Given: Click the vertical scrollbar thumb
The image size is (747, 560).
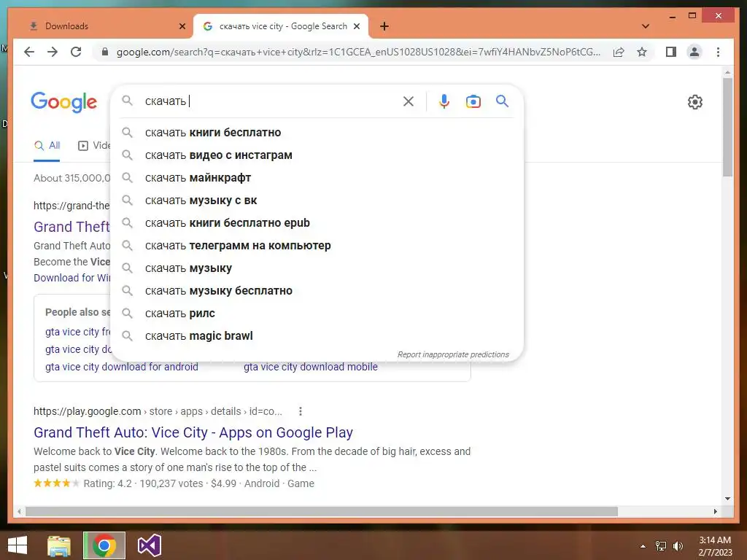Looking at the screenshot, I should [x=727, y=127].
